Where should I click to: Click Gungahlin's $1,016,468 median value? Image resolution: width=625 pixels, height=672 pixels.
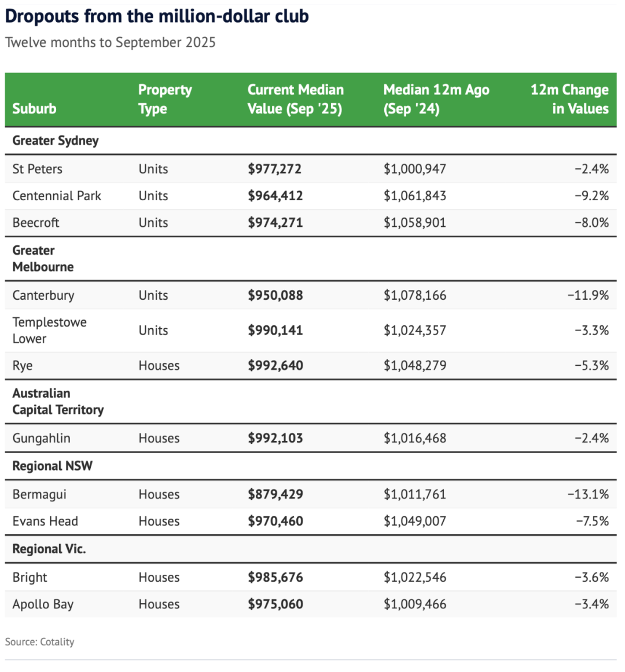point(414,438)
